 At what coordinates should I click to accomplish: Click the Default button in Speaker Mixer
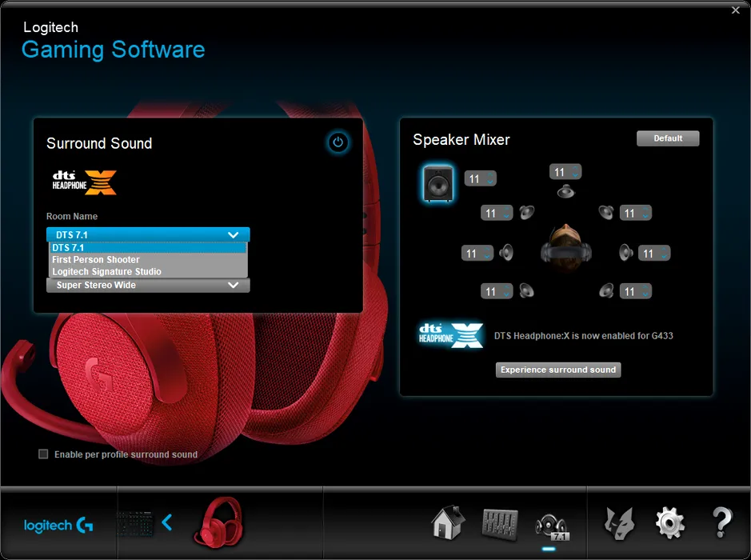point(668,138)
